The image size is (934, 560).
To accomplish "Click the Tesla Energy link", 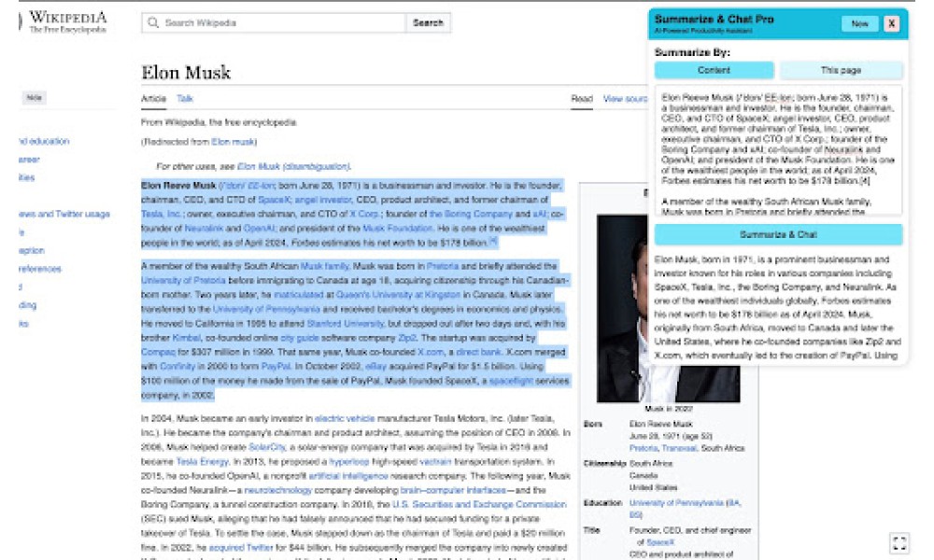I will (203, 462).
